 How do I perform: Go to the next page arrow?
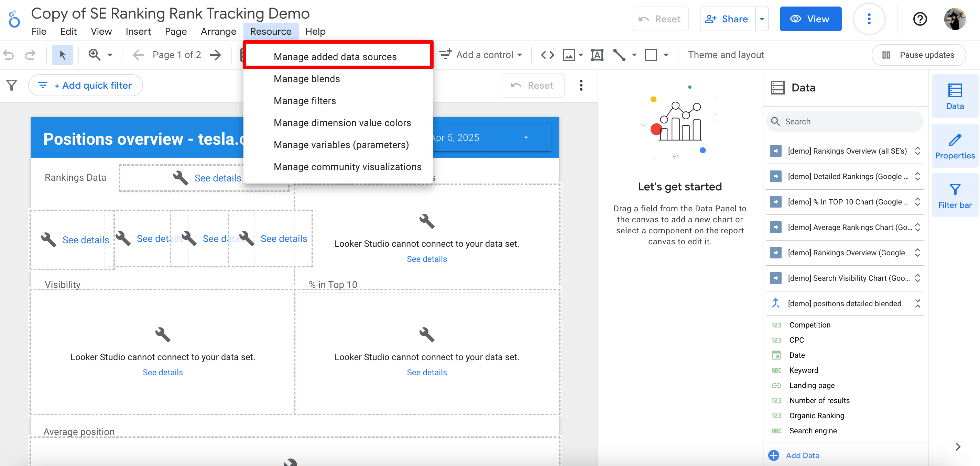point(216,55)
